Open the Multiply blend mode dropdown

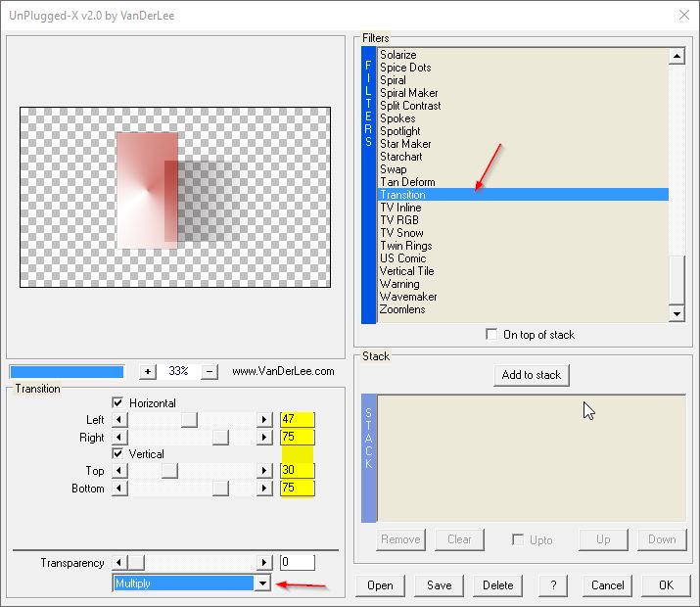pos(262,584)
